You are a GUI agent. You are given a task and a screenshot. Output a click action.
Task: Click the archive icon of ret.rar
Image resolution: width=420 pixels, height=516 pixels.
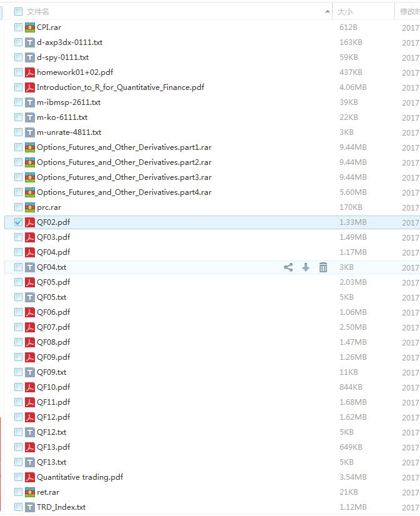coord(30,492)
